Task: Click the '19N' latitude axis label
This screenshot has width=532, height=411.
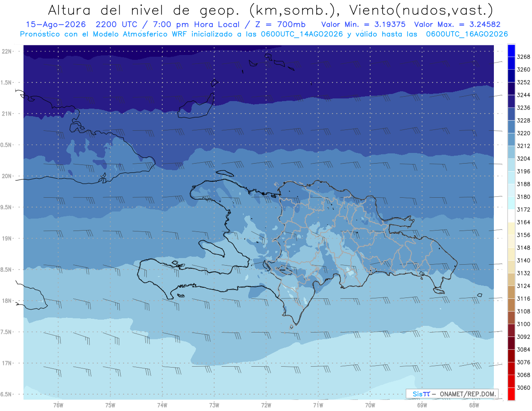Action: click(7, 239)
